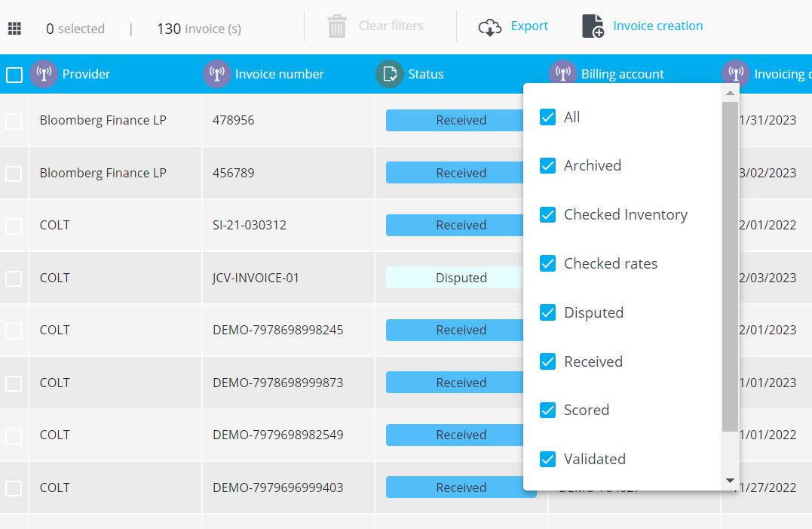
Task: Open the Invoice creation link
Action: click(x=657, y=26)
